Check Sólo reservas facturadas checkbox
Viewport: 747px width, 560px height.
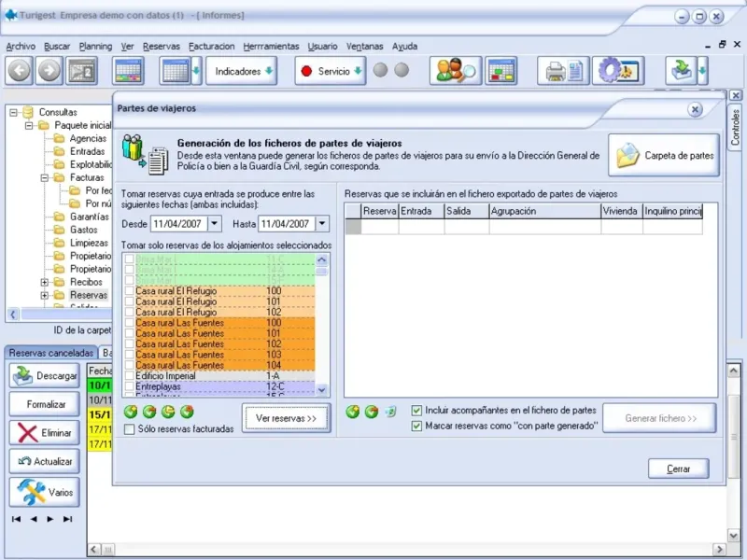point(129,429)
